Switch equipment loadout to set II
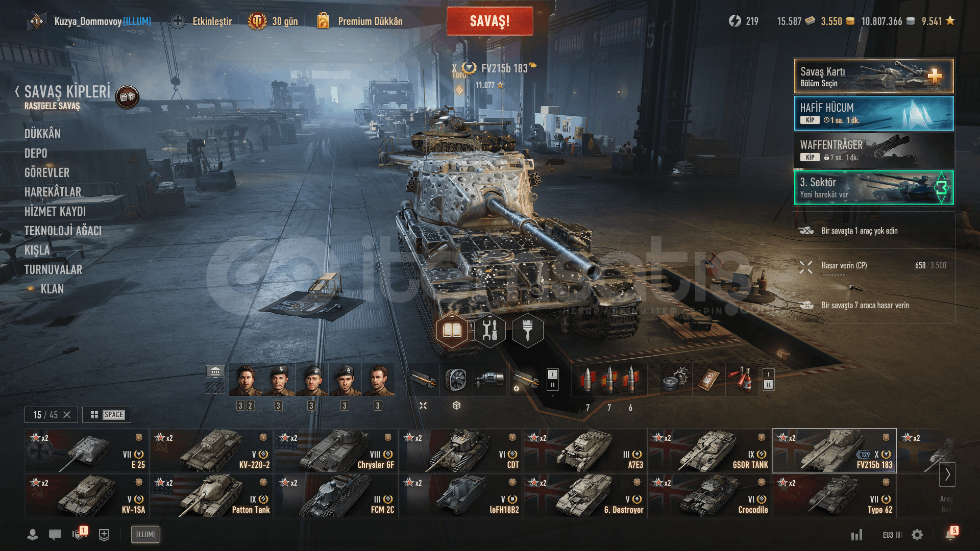This screenshot has width=980, height=551. point(552,385)
